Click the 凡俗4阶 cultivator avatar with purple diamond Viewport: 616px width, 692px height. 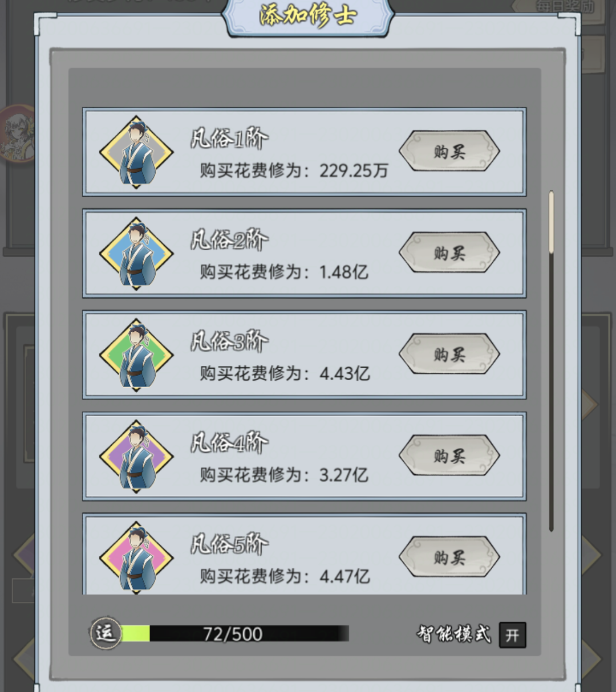136,457
